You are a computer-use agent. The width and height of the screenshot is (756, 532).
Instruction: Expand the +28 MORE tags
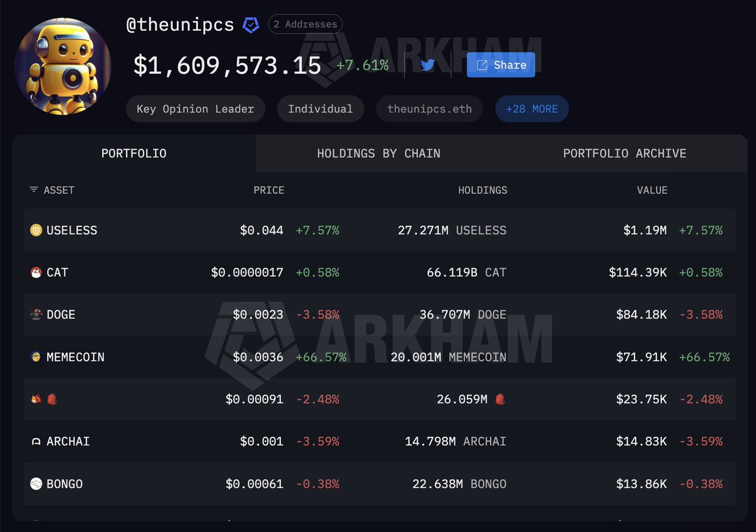click(532, 109)
